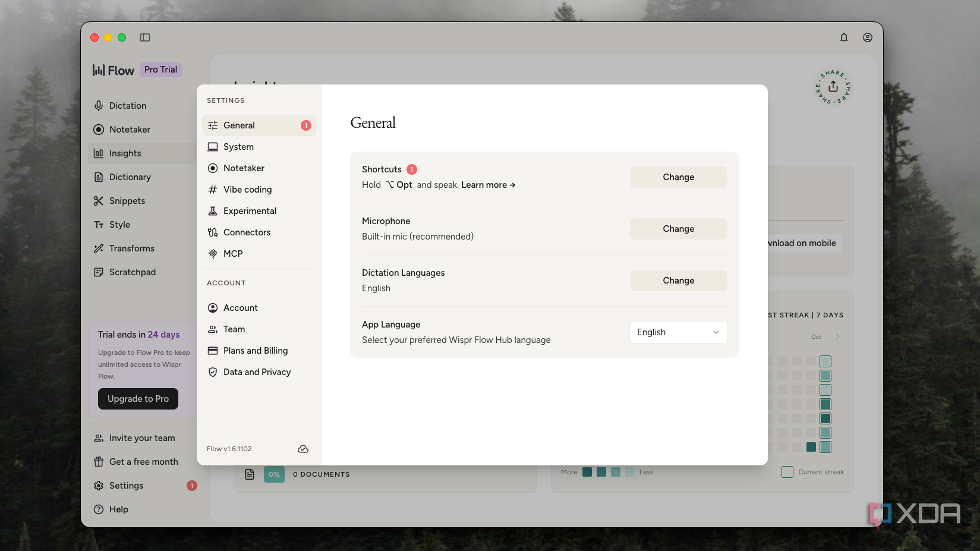The width and height of the screenshot is (980, 551).
Task: Change the Microphone setting
Action: coord(678,229)
